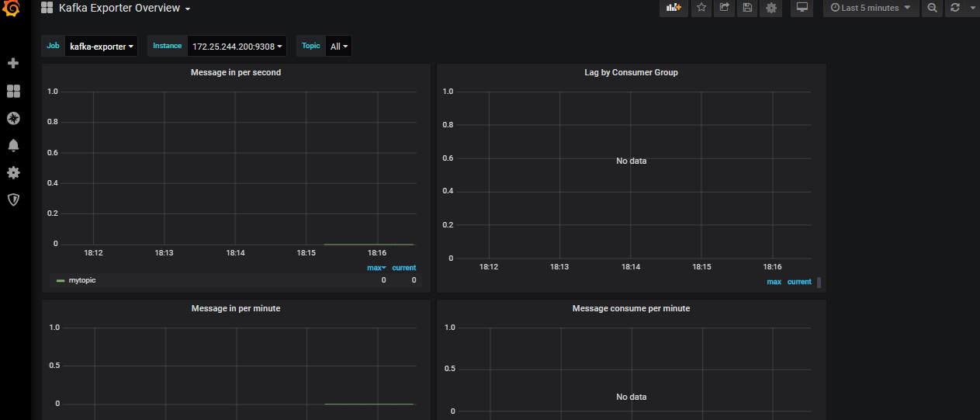The image size is (980, 420).
Task: Toggle the mytopic series in legend
Action: coord(81,280)
